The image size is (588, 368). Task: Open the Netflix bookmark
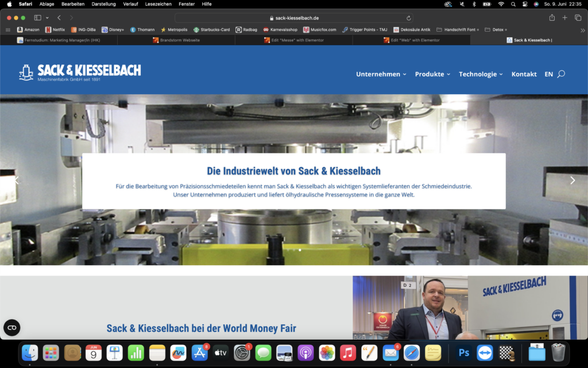(x=55, y=30)
